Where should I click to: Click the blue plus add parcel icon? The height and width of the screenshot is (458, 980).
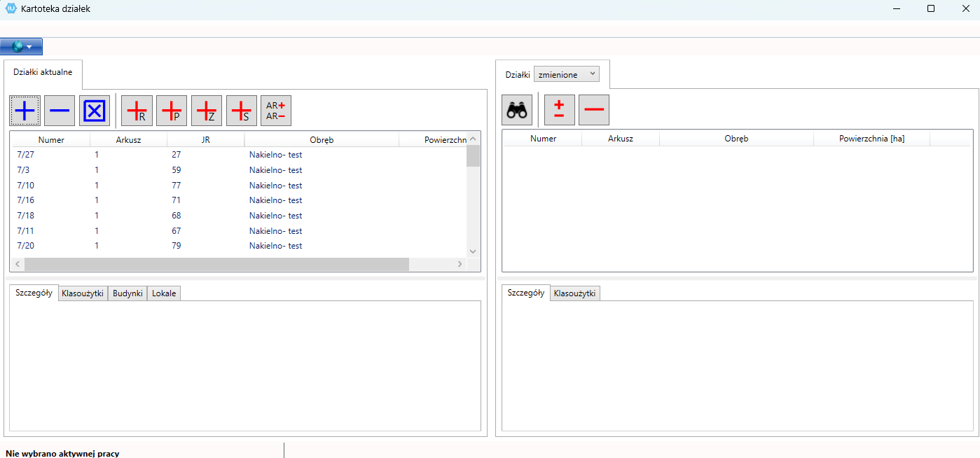(x=25, y=111)
